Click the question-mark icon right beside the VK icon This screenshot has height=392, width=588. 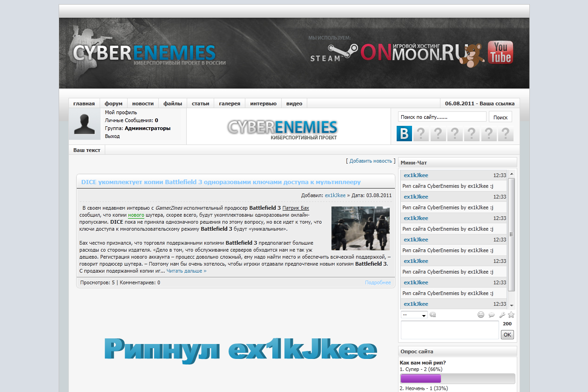(421, 134)
